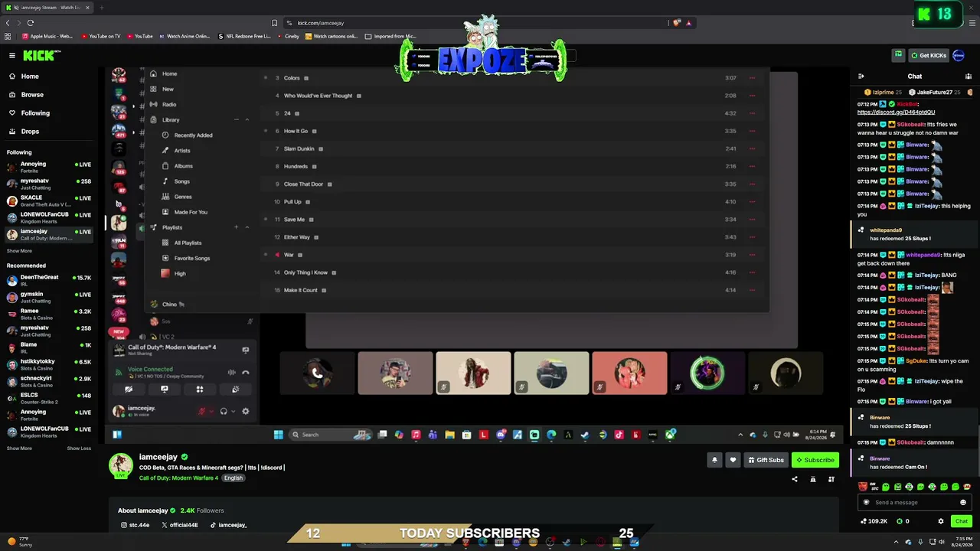The height and width of the screenshot is (551, 980).
Task: Bookmark this page in address bar
Action: [x=275, y=23]
